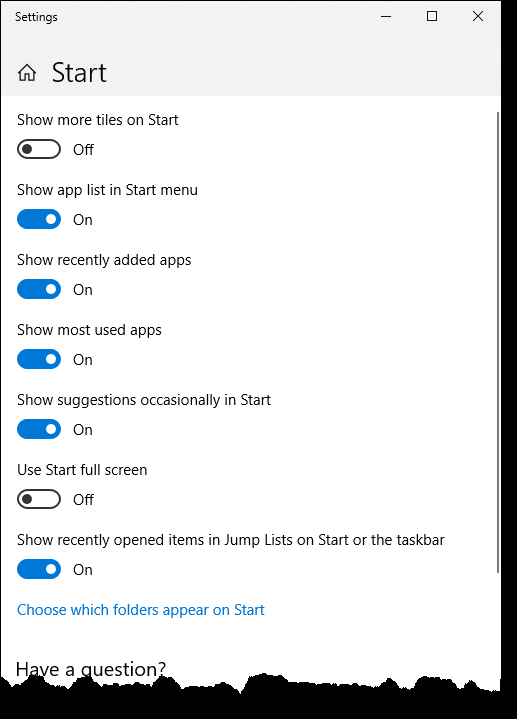Viewport: 517px width, 719px height.
Task: Disable the Show recently added apps switch
Action: coord(39,289)
